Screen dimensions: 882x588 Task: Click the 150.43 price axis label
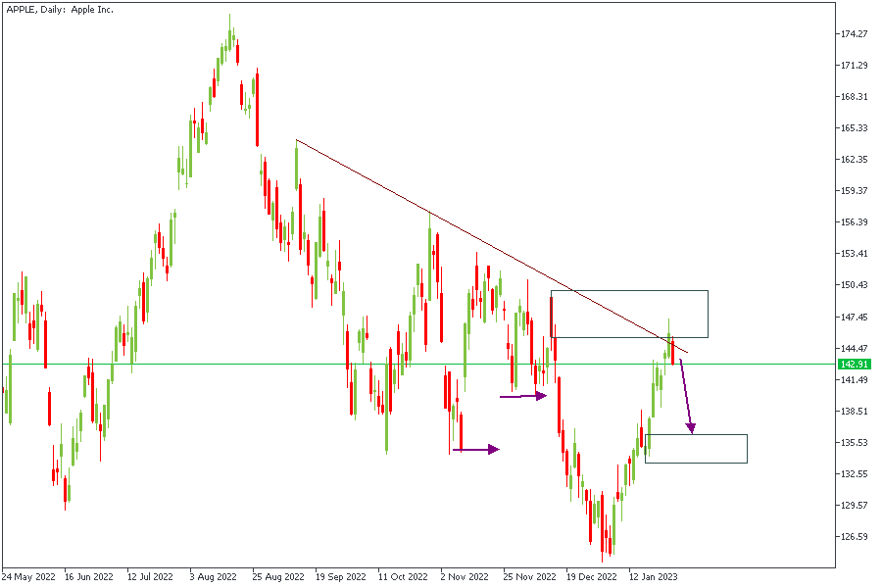click(x=854, y=285)
